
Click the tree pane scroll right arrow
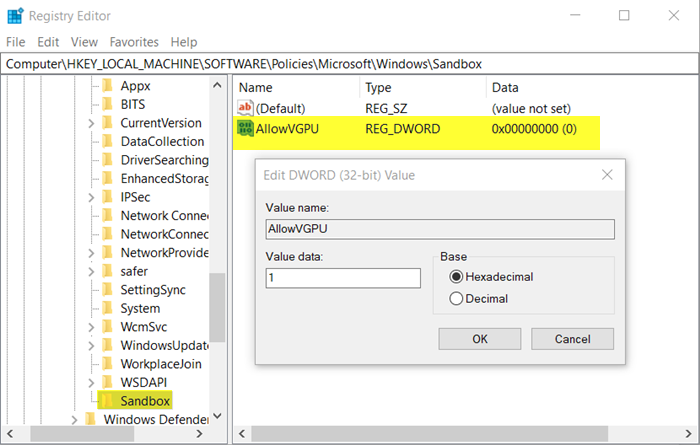point(200,433)
